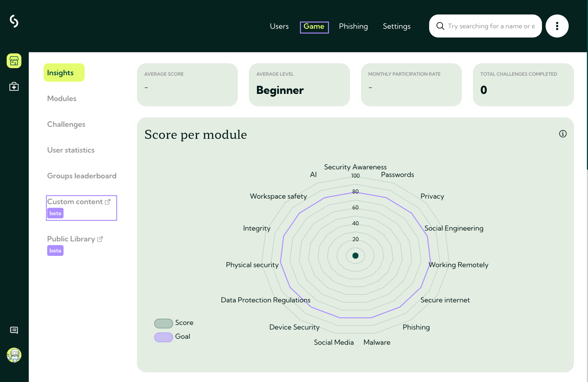This screenshot has height=382, width=588.
Task: Open Public Library via its external-link icon
Action: coord(100,239)
